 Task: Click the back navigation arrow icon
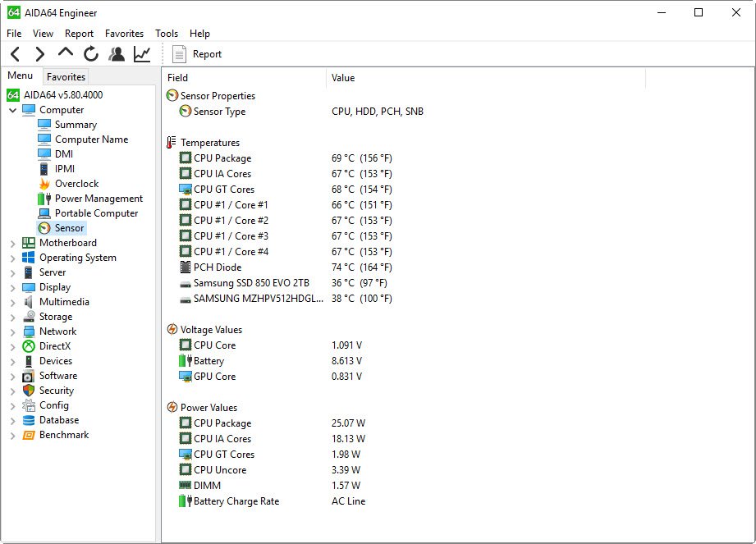(15, 53)
